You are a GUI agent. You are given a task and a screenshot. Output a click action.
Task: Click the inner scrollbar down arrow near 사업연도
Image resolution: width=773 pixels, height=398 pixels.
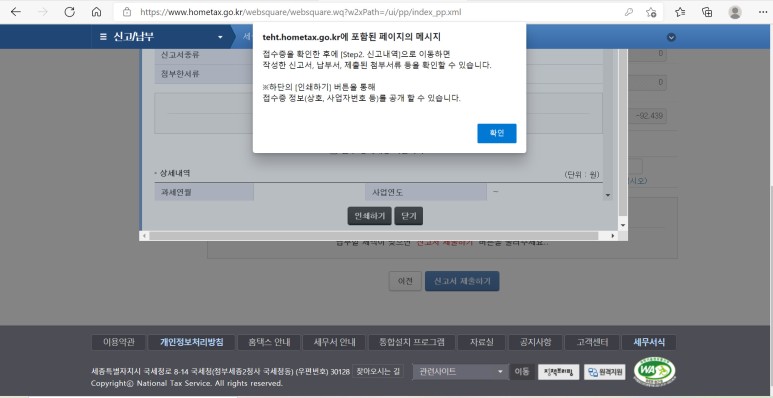pyautogui.click(x=607, y=195)
